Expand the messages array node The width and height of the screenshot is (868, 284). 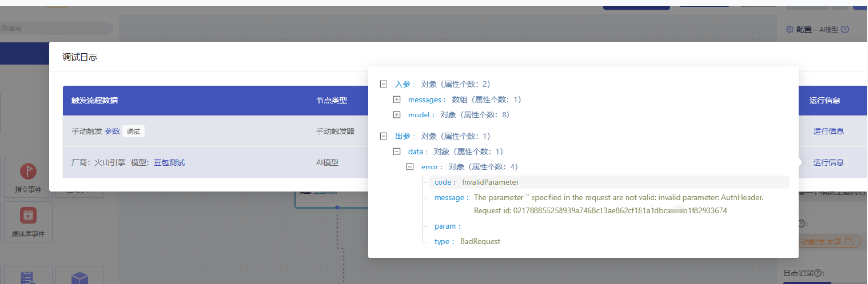pyautogui.click(x=397, y=100)
